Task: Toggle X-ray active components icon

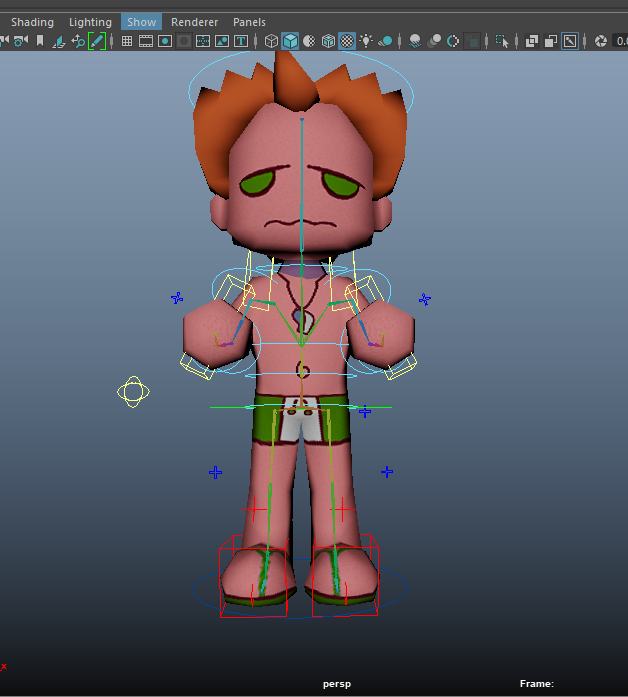Action: 551,41
